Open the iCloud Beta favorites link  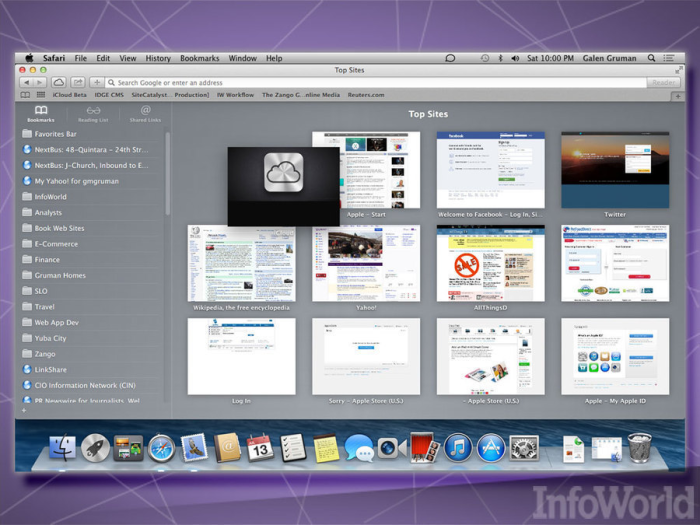(70, 95)
